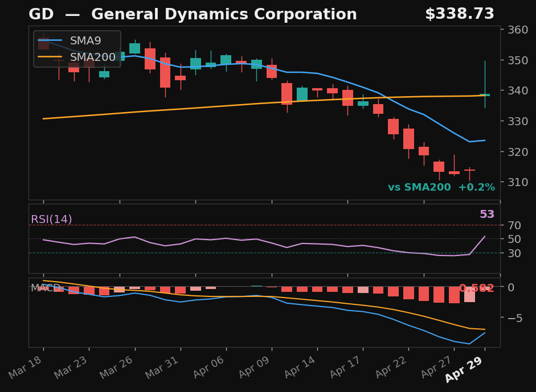Viewport: 536px width, 392px height.
Task: Open the General Dynamics Corporation title
Action: (225, 13)
